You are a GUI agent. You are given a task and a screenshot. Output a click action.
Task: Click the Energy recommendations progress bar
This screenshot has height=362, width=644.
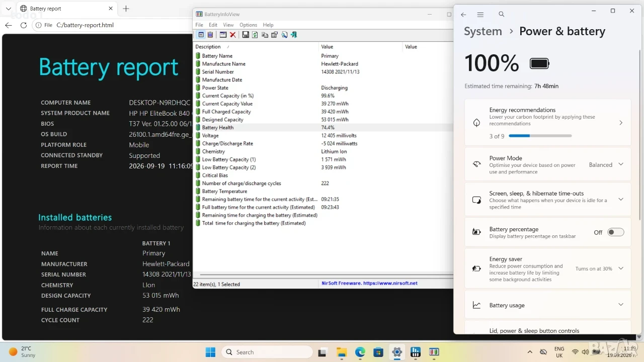(540, 136)
